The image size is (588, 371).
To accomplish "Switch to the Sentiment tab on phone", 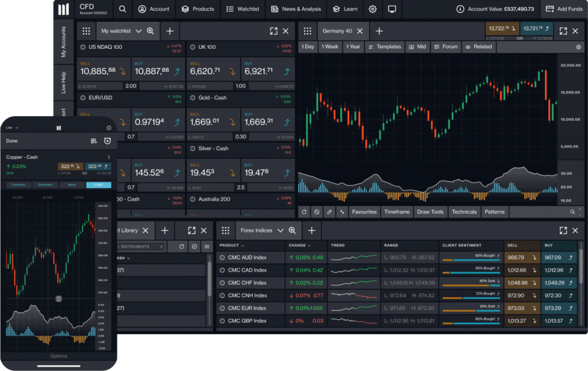I will tap(45, 185).
